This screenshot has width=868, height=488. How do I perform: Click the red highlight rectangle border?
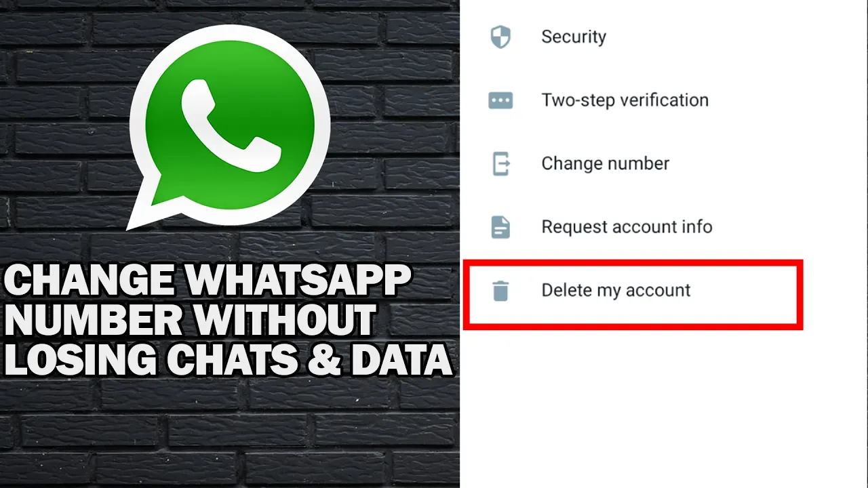point(633,262)
